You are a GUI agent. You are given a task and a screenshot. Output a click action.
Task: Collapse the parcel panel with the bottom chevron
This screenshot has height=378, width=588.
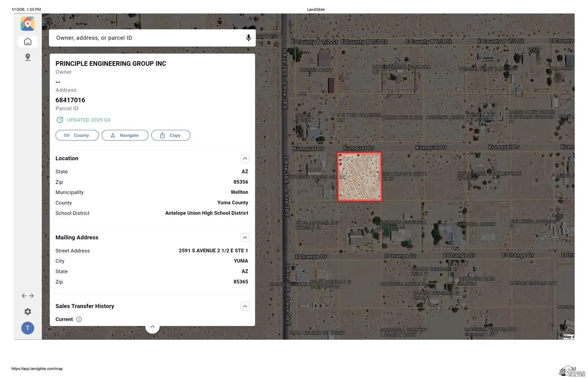152,326
